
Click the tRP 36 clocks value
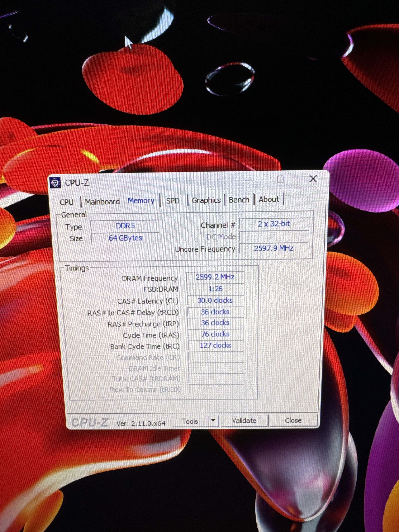pos(215,323)
